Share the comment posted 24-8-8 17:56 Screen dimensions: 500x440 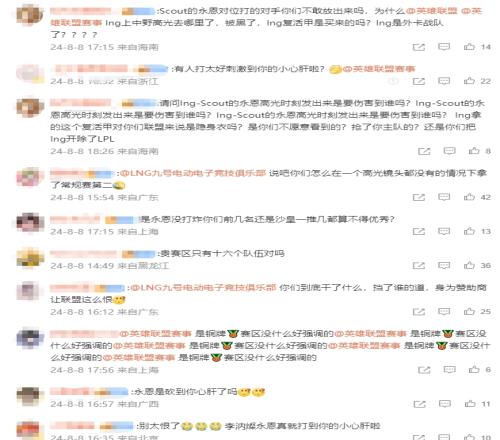tap(424, 370)
